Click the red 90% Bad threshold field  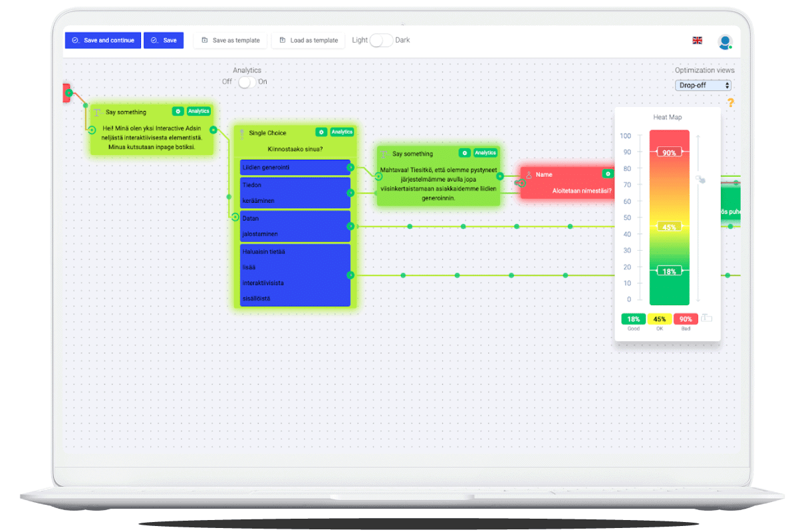(686, 319)
